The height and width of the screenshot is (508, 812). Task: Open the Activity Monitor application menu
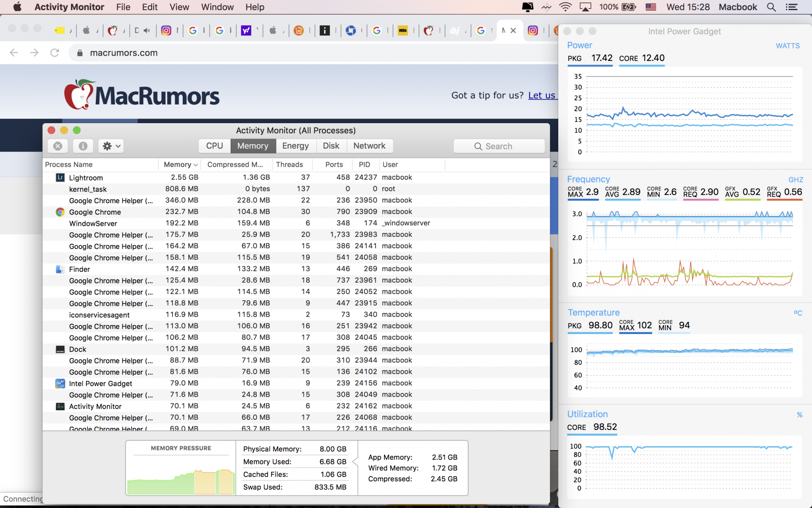(x=69, y=7)
